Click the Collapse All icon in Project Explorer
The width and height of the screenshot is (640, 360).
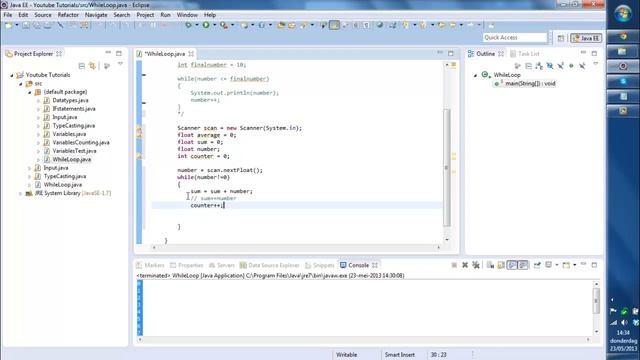82,66
